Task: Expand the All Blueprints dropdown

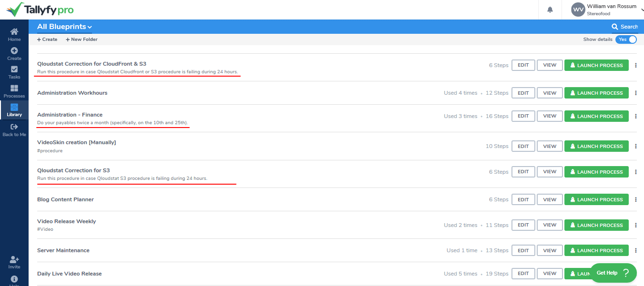Action: pos(65,27)
